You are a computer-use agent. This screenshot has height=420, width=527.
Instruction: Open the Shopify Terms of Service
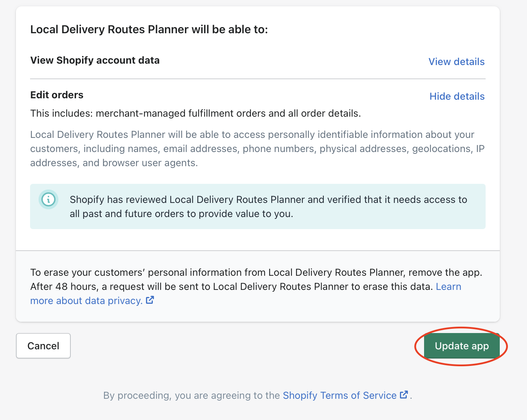click(x=339, y=395)
